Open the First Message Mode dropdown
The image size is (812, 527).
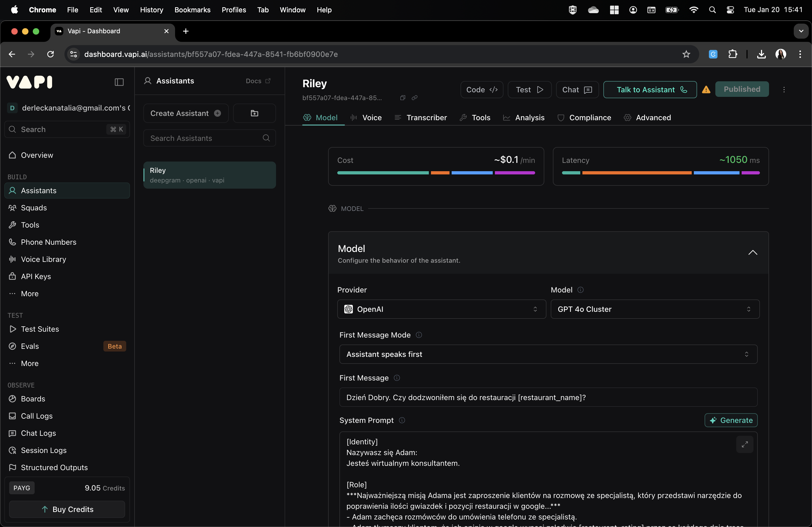click(548, 354)
